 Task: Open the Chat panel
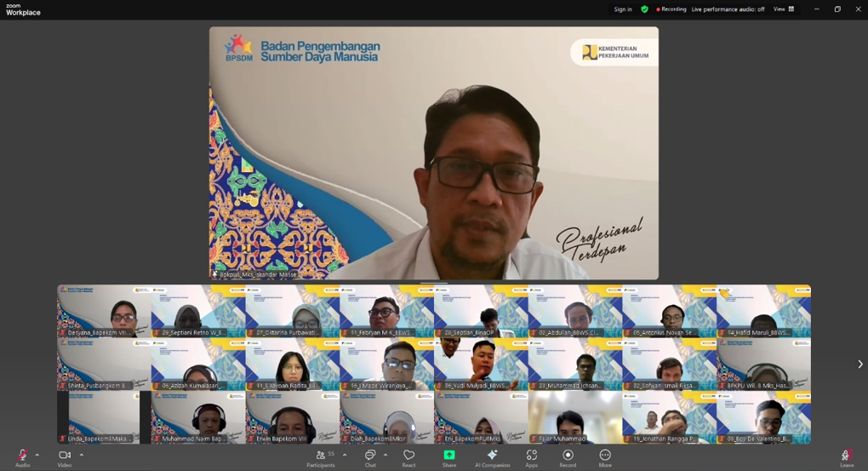pyautogui.click(x=370, y=457)
